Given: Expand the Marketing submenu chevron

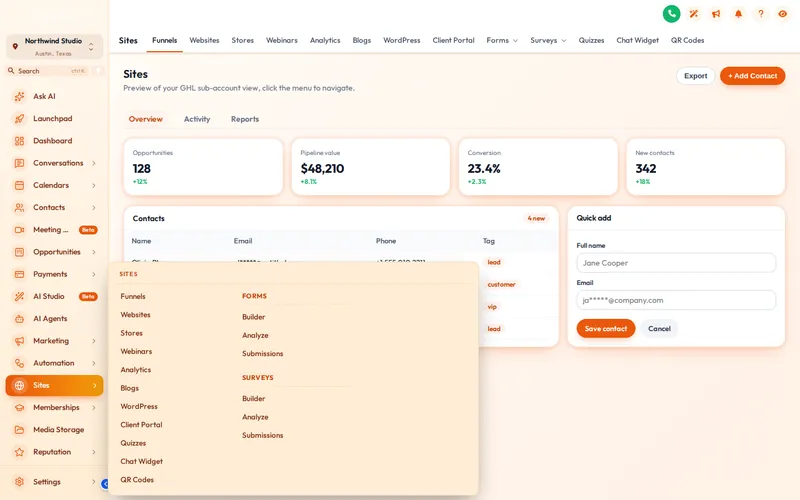Looking at the screenshot, I should pos(94,341).
